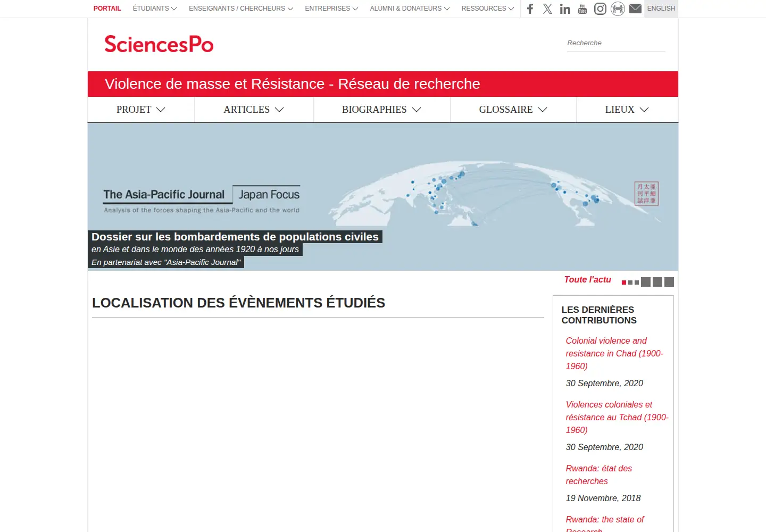Screen dimensions: 766x532
Task: Open the Sciences Po Facebook page icon
Action: tap(530, 9)
